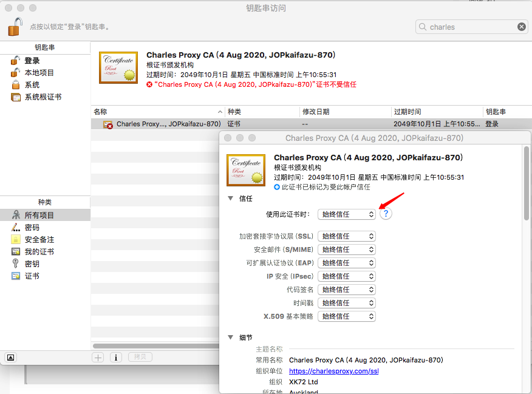Screen dimensions: 532x394
Task: Clear the charles search field
Action: [522, 27]
